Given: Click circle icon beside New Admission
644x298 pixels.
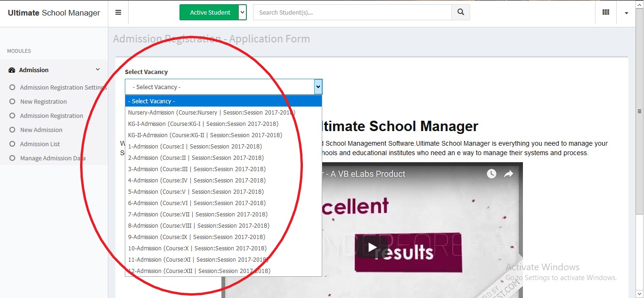Looking at the screenshot, I should (x=12, y=130).
